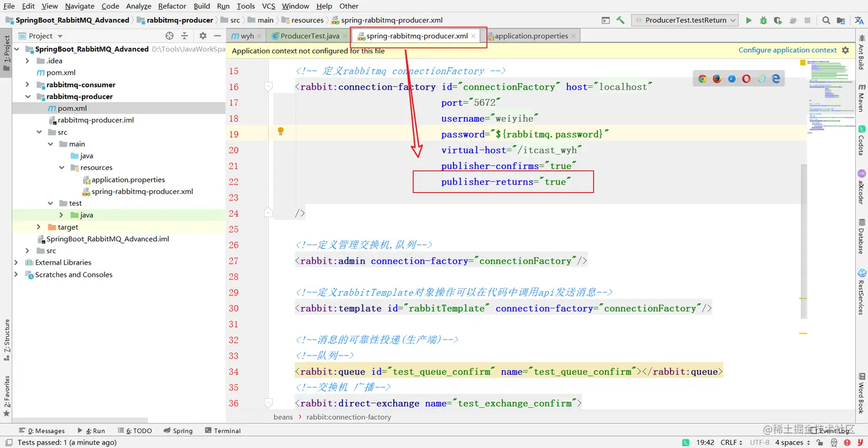This screenshot has width=868, height=448.
Task: Toggle the 1: Project tool window tab
Action: (x=6, y=53)
